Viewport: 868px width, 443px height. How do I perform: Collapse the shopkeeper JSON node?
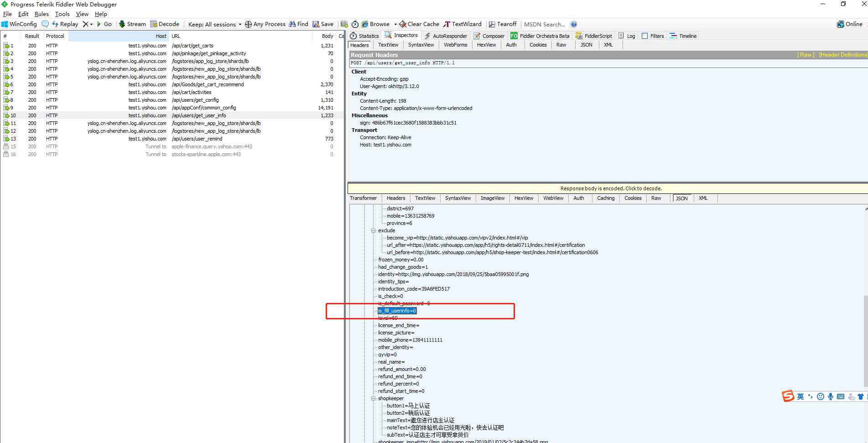click(x=373, y=398)
